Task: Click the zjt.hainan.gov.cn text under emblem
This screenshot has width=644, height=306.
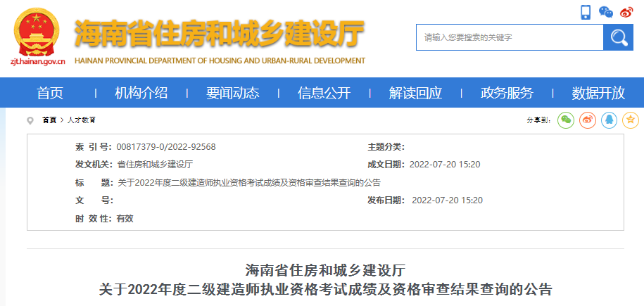Action: pyautogui.click(x=37, y=62)
